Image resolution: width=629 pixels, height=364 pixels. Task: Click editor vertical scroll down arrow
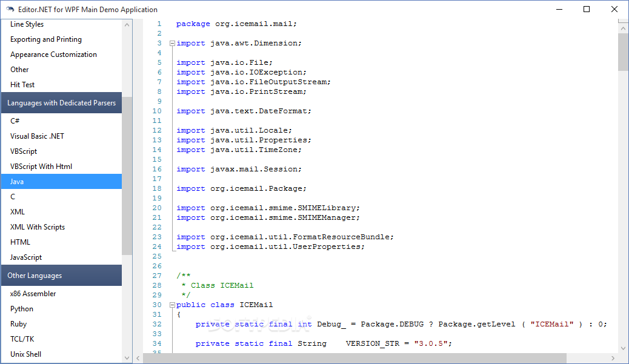click(623, 348)
